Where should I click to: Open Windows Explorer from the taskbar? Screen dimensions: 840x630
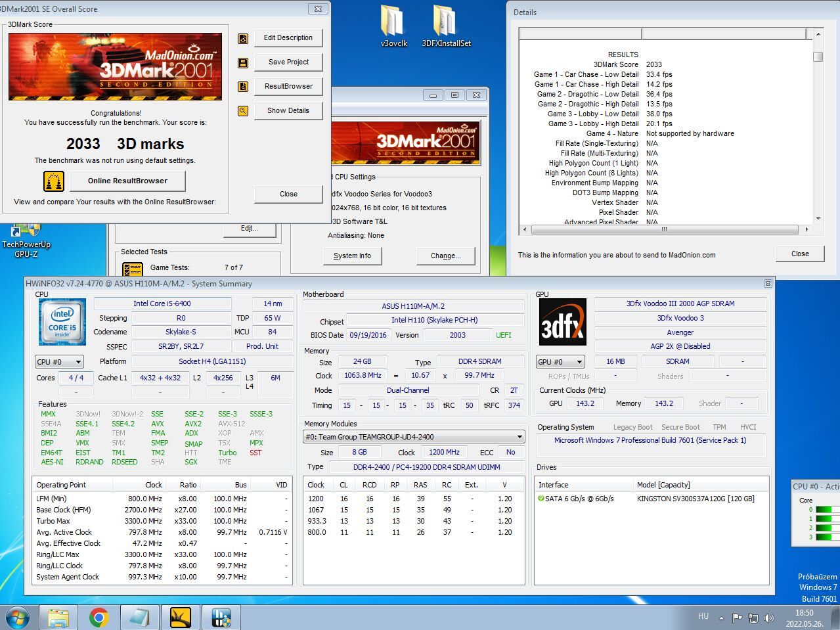pyautogui.click(x=58, y=618)
